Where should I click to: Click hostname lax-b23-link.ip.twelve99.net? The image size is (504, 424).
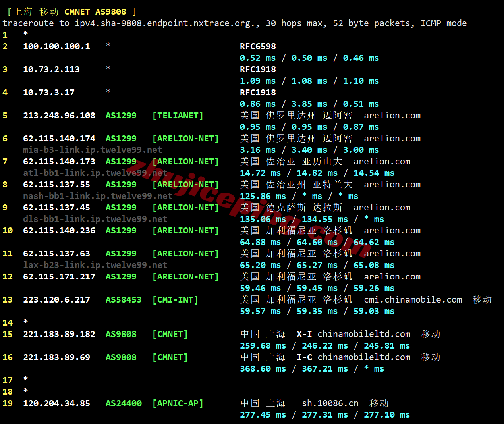click(x=95, y=265)
